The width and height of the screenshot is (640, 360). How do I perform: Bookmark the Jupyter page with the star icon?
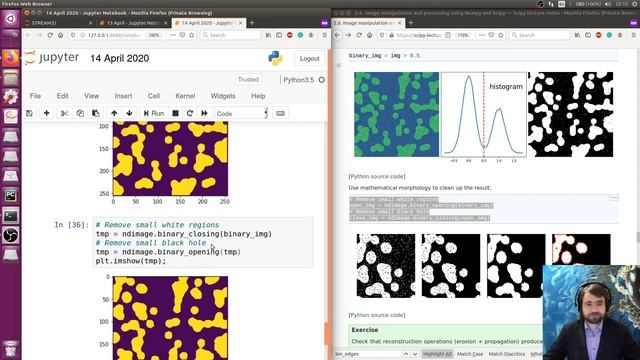pyautogui.click(x=192, y=35)
